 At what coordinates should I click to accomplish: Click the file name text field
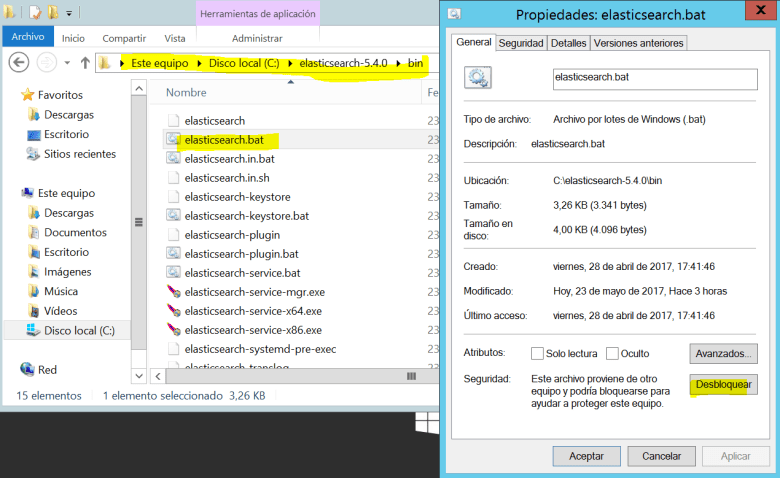coord(654,79)
